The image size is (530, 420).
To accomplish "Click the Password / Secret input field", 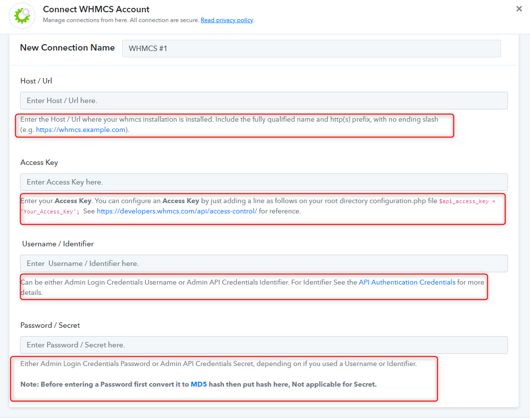I will coord(264,345).
